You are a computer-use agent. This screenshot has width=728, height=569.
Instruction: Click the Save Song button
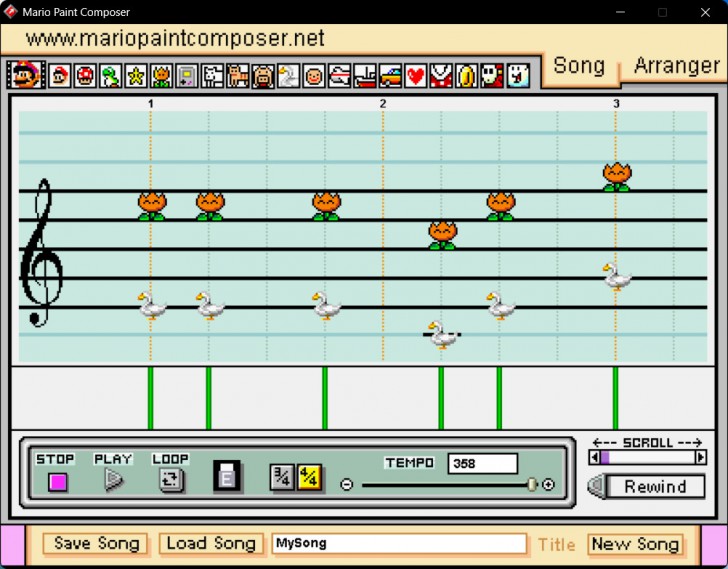point(96,543)
